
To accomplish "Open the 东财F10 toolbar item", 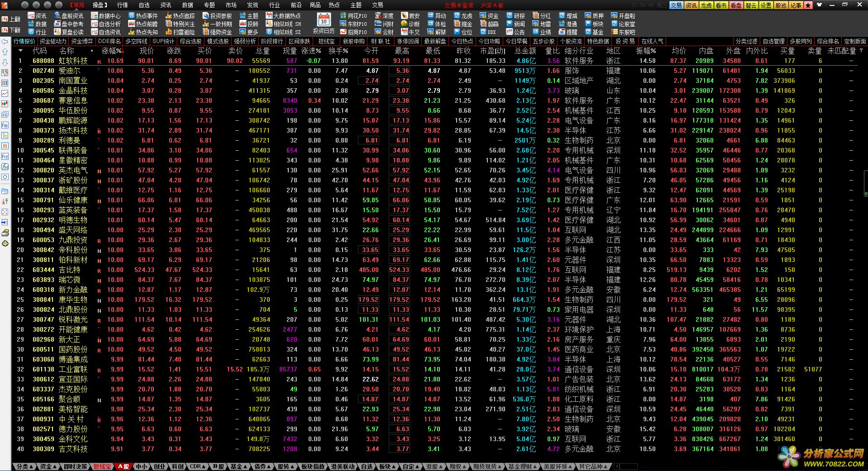I will [353, 24].
